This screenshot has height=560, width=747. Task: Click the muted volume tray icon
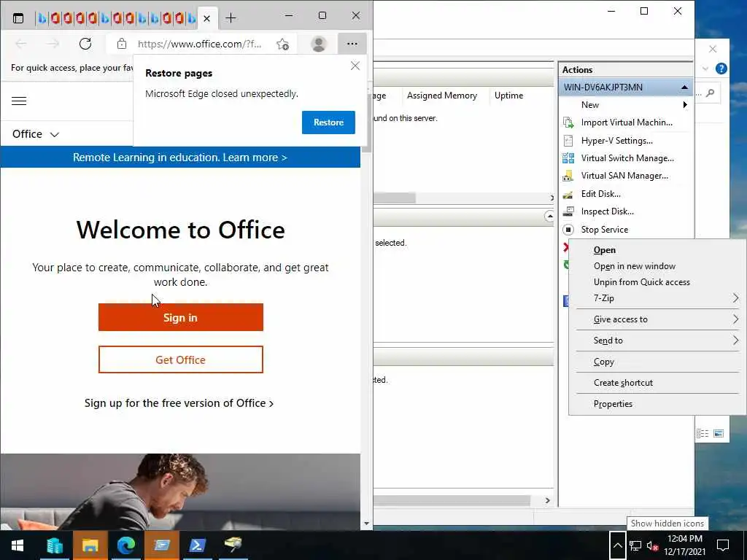pyautogui.click(x=653, y=545)
